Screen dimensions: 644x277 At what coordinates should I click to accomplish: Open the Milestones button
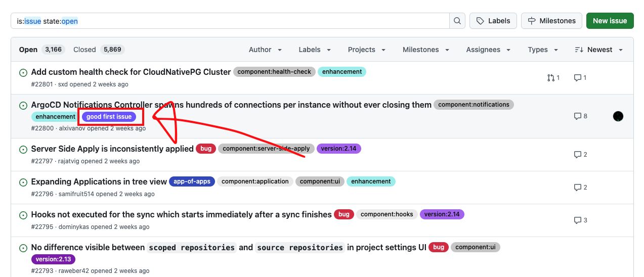(551, 21)
